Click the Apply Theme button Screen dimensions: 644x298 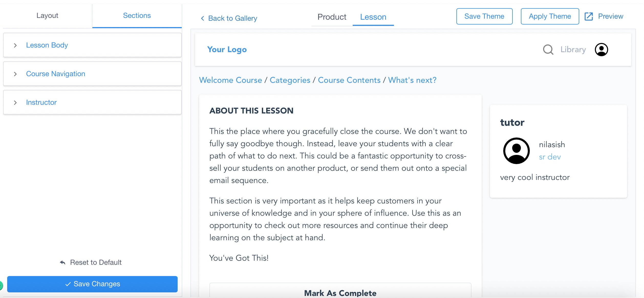[550, 16]
